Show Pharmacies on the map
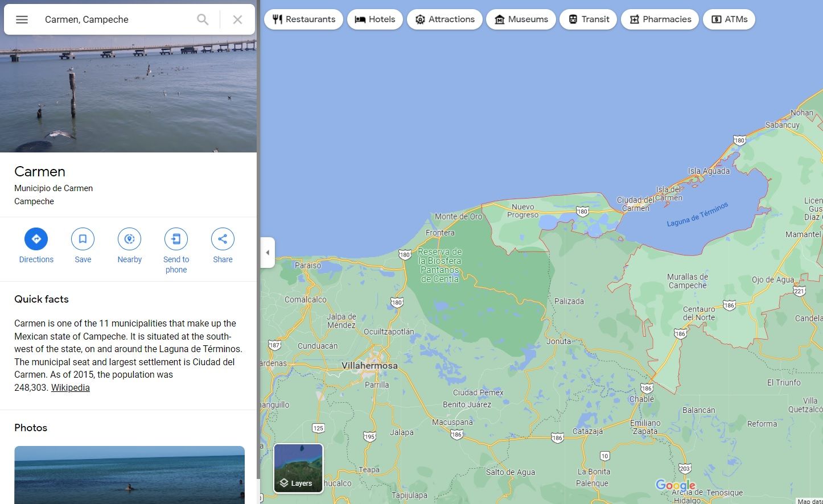This screenshot has width=823, height=504. (x=660, y=19)
